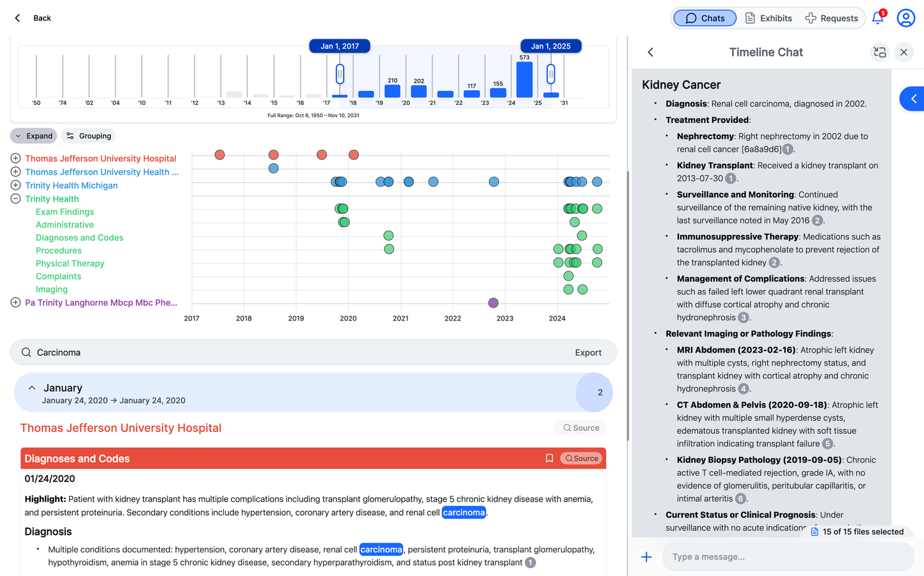Toggle the Grouping option
This screenshot has height=576, width=924.
point(89,136)
